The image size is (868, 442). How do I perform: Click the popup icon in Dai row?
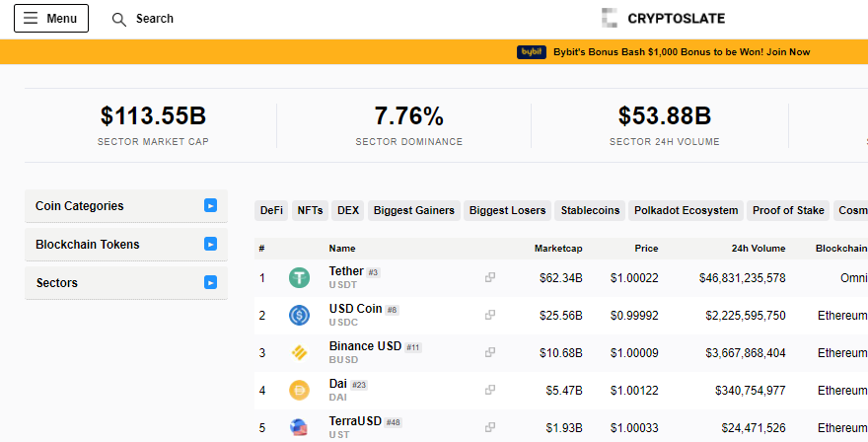[490, 390]
